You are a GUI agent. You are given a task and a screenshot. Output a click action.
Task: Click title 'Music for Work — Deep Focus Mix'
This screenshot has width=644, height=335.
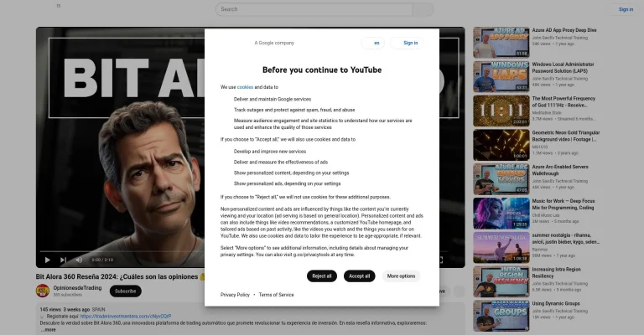pyautogui.click(x=563, y=204)
